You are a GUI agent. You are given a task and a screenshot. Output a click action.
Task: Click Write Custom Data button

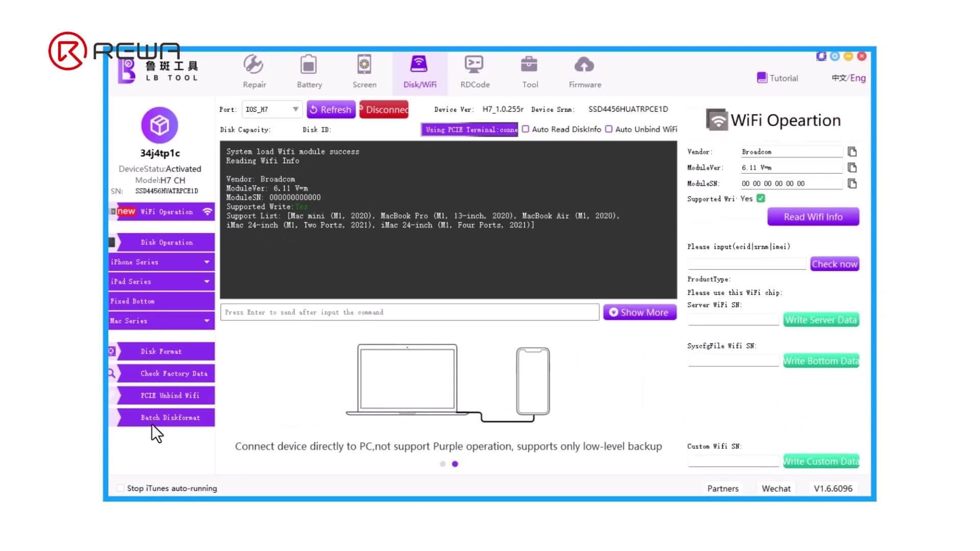point(821,461)
